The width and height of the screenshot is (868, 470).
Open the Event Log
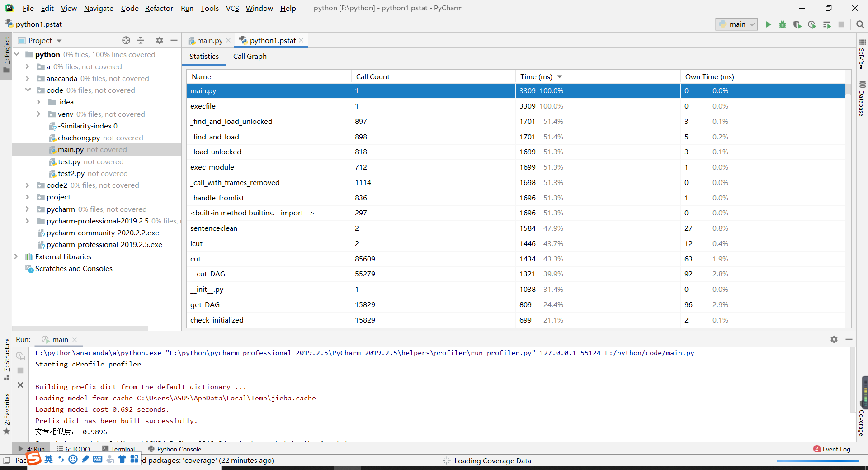coord(832,449)
